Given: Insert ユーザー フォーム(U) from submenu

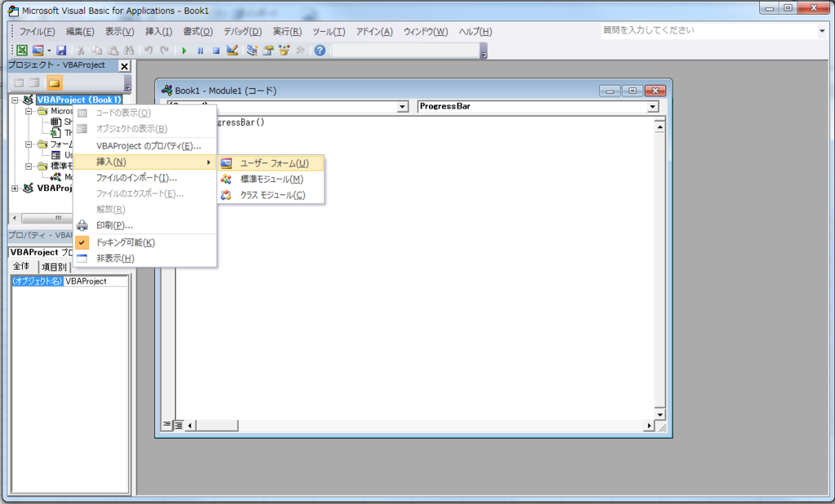Looking at the screenshot, I should coord(271,163).
